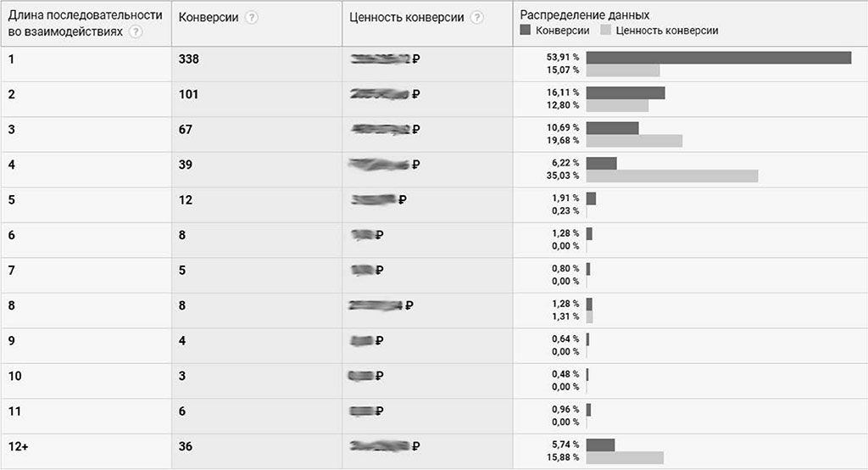Click conversions count 36 in last row
Viewport: 868px width, 470px height.
pos(186,447)
